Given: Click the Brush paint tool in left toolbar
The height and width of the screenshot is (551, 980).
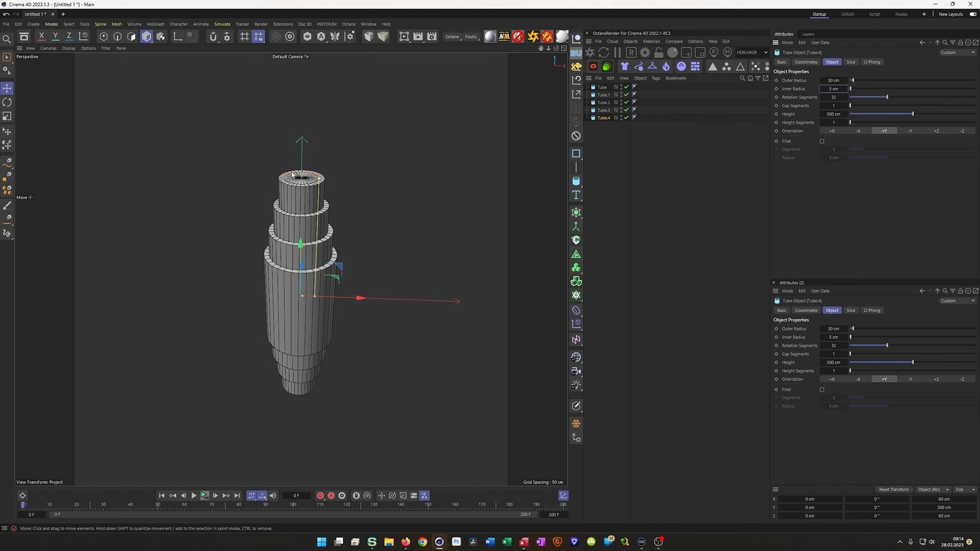Looking at the screenshot, I should point(7,206).
